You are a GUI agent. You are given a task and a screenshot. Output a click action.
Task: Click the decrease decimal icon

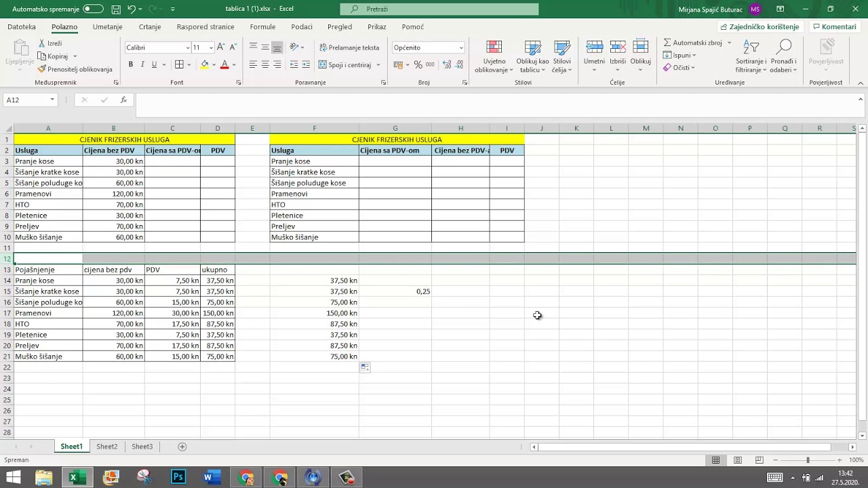point(461,65)
